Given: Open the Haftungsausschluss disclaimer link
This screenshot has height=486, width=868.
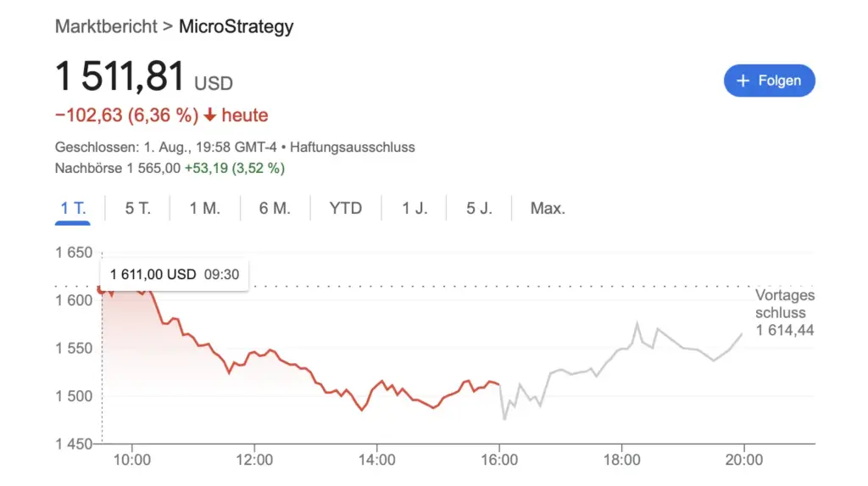Looking at the screenshot, I should tap(353, 147).
